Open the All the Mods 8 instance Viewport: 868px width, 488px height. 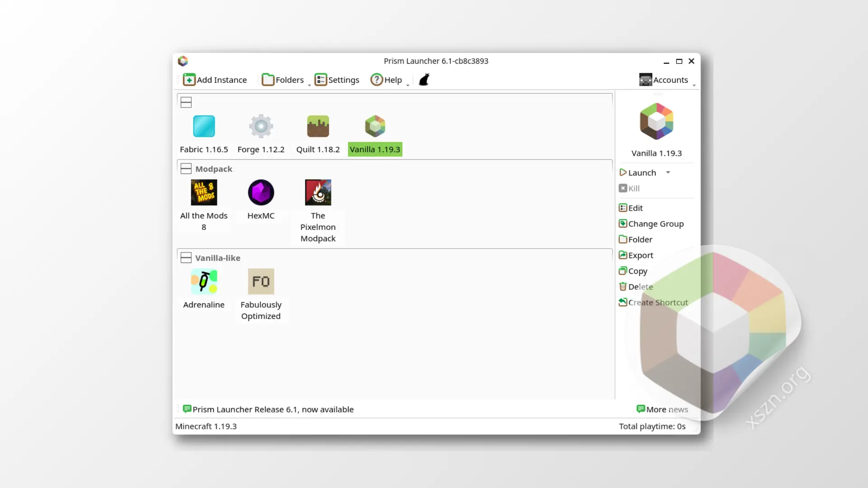click(x=204, y=193)
